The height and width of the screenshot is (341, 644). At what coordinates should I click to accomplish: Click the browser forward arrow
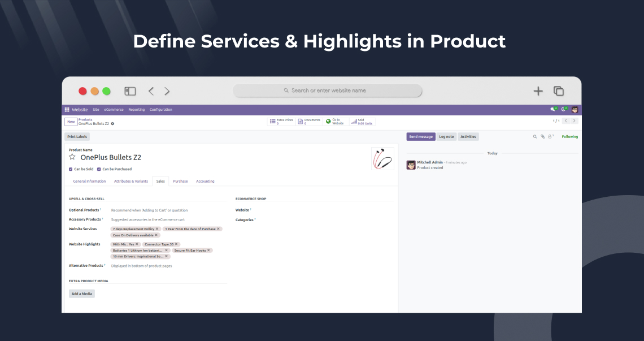pyautogui.click(x=167, y=91)
